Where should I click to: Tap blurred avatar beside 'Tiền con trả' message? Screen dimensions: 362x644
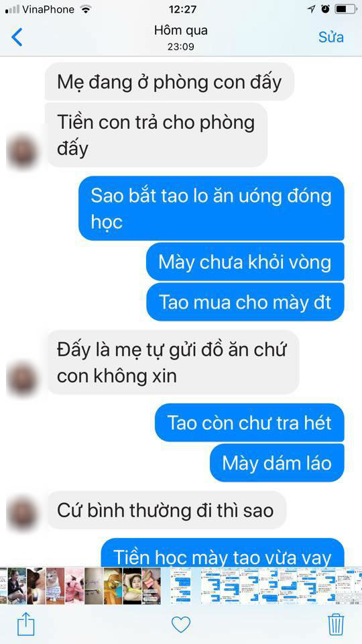pos(21,153)
